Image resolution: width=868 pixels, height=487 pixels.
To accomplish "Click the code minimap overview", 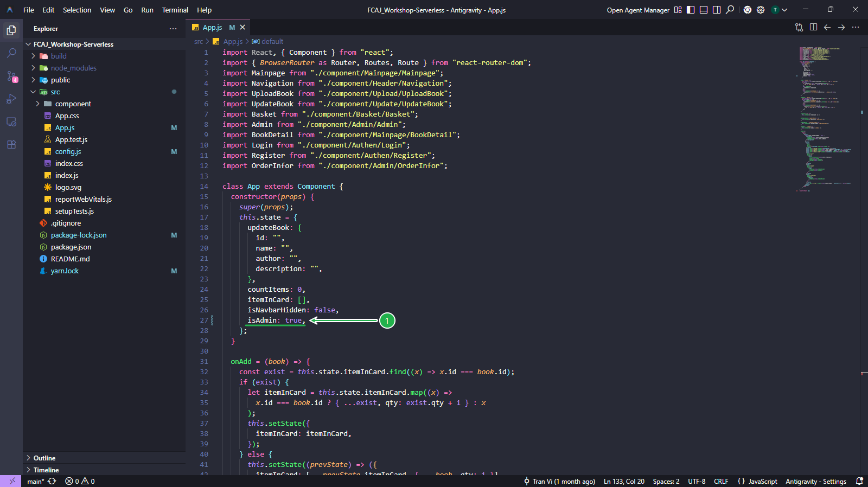I will (x=825, y=119).
